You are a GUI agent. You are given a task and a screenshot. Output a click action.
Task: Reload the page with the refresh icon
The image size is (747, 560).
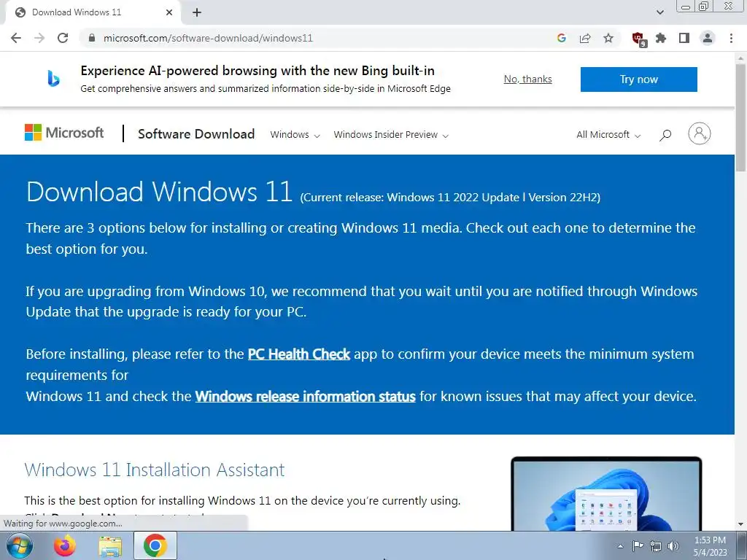tap(63, 38)
